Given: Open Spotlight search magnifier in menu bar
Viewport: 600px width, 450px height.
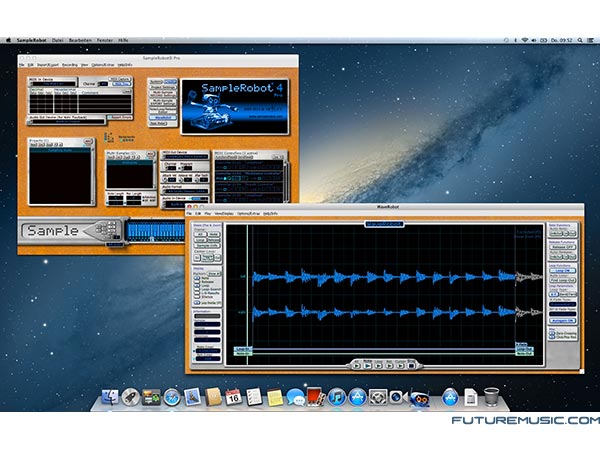Looking at the screenshot, I should tap(580, 40).
